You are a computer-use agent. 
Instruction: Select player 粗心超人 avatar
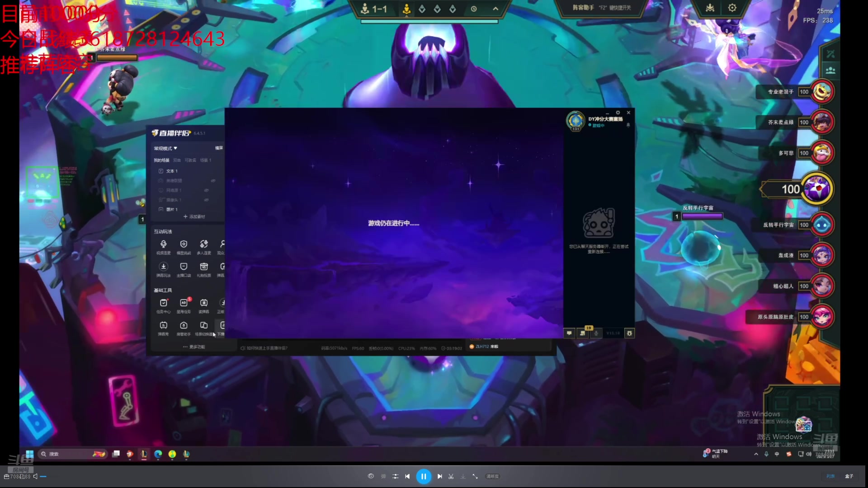[822, 286]
